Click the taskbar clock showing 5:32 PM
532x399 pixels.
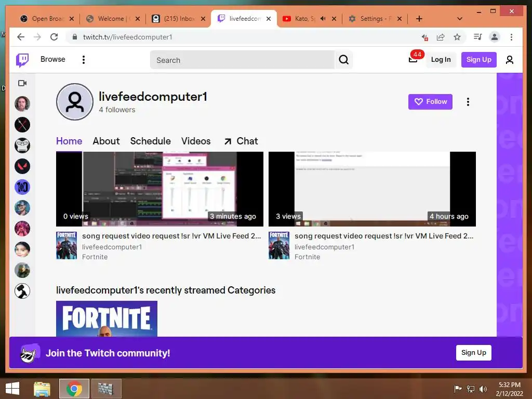pyautogui.click(x=510, y=389)
